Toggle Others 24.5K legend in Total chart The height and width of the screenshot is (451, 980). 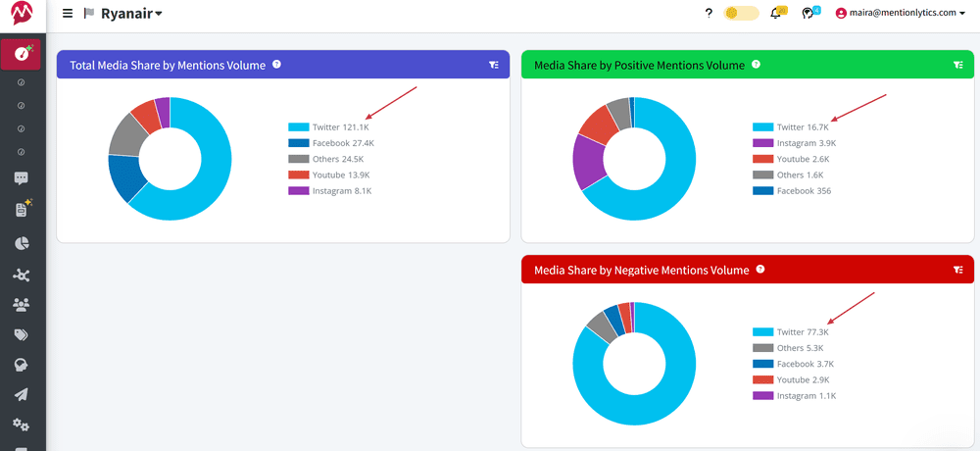point(326,159)
